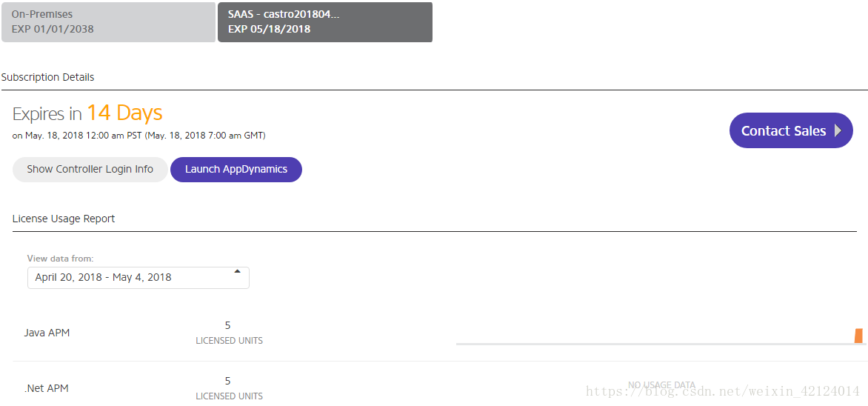This screenshot has height=406, width=868.
Task: Click the NO USAGE DATA placeholder
Action: click(x=661, y=385)
